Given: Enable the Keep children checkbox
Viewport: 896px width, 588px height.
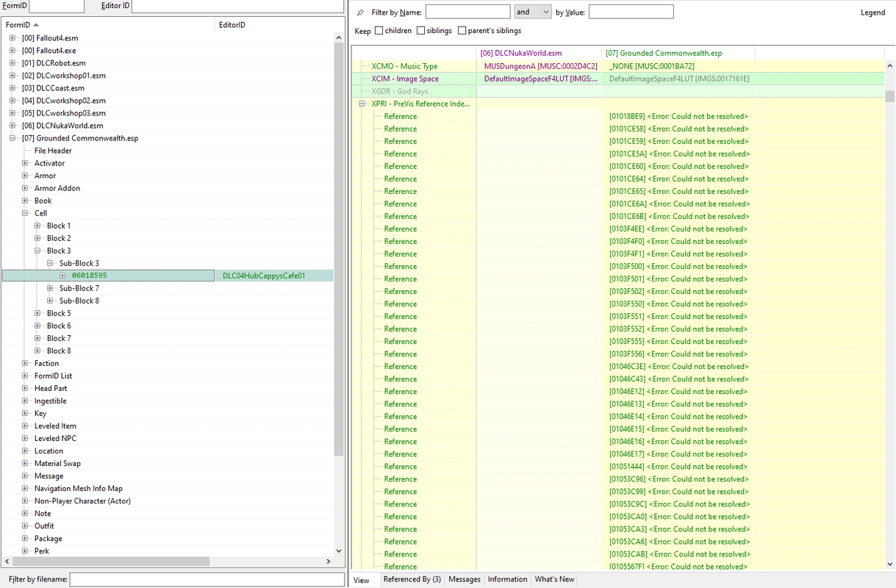Looking at the screenshot, I should point(379,31).
